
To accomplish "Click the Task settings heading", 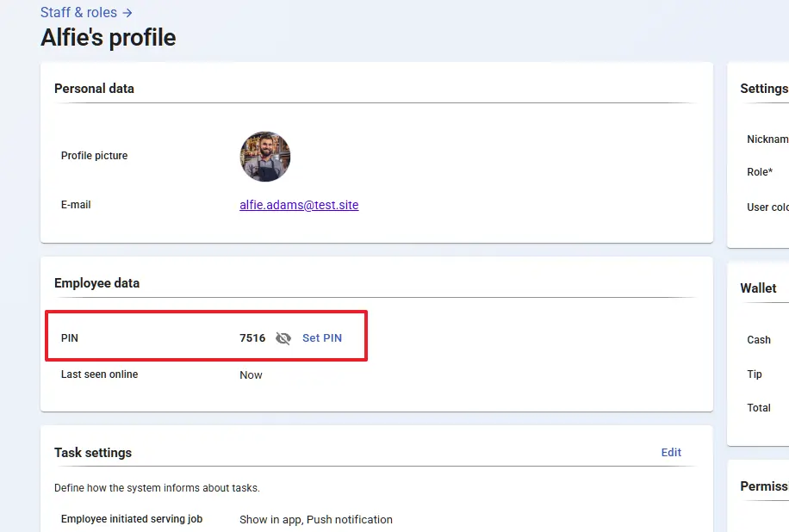I will point(93,452).
